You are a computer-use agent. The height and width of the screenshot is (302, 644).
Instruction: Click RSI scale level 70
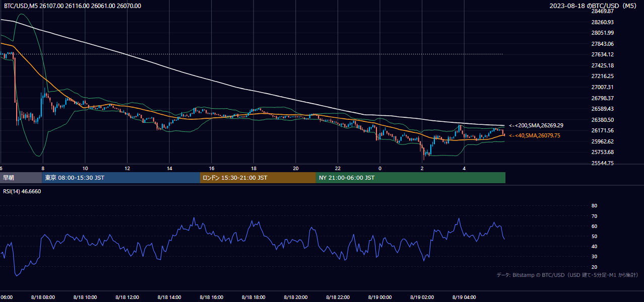(594, 216)
